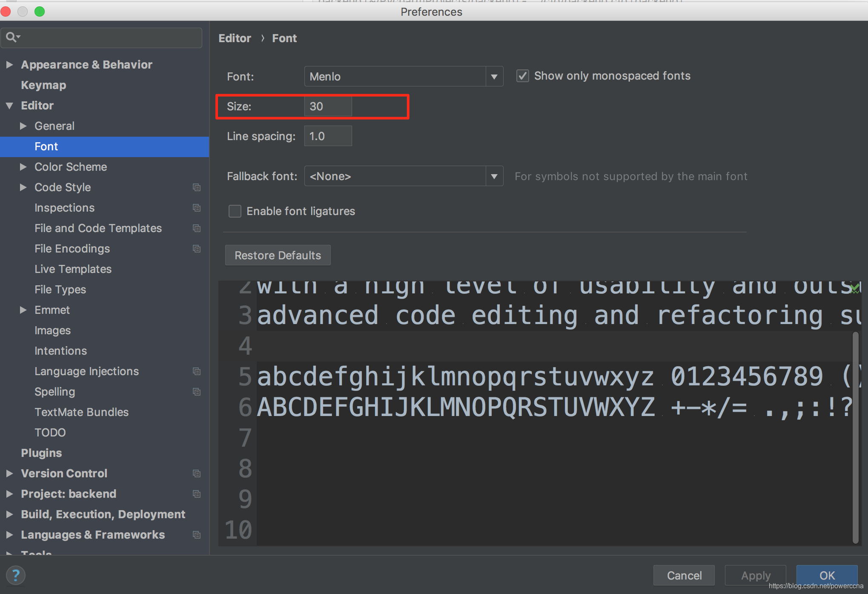Toggle Show only monospaced fonts checkbox
The image size is (868, 594).
click(522, 76)
